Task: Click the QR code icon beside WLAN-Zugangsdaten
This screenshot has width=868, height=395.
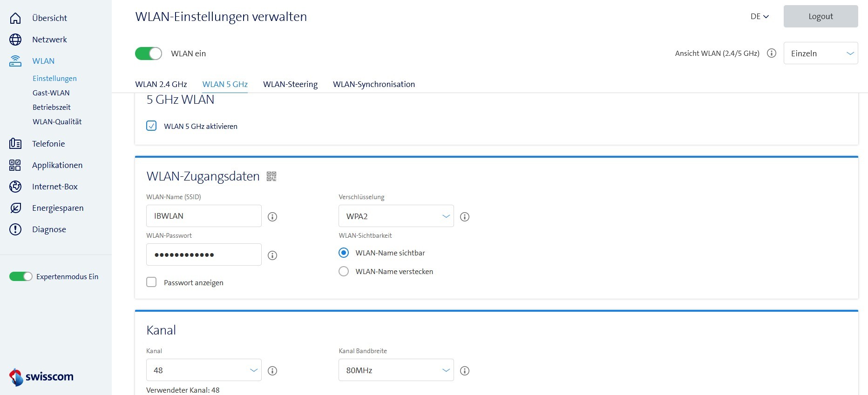Action: [271, 176]
